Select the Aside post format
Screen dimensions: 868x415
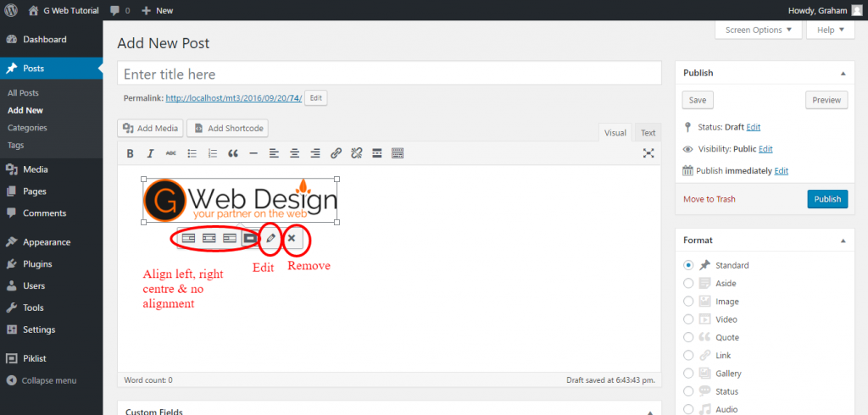coord(688,284)
